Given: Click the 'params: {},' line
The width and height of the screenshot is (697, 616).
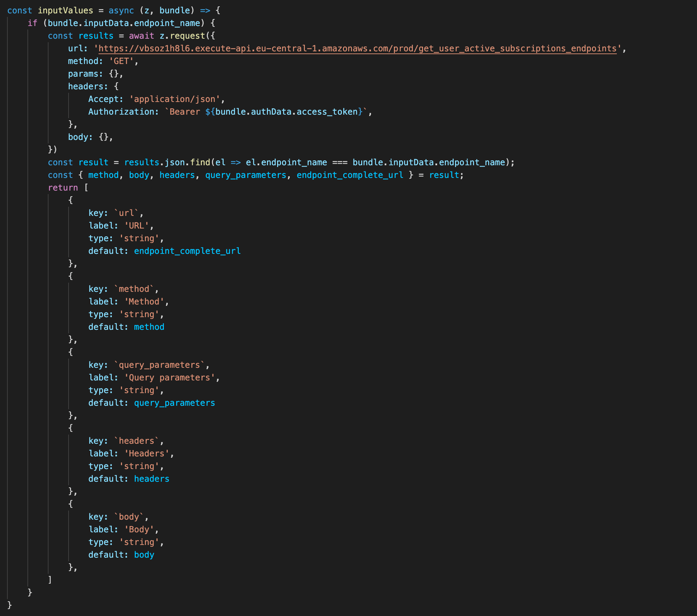Looking at the screenshot, I should 96,74.
